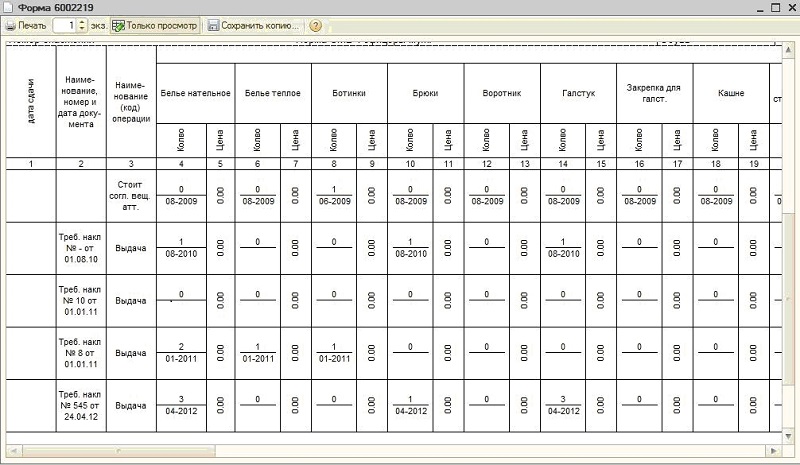Viewport: 800px width, 465px height.
Task: Increase copies count with up arrow
Action: [x=82, y=21]
